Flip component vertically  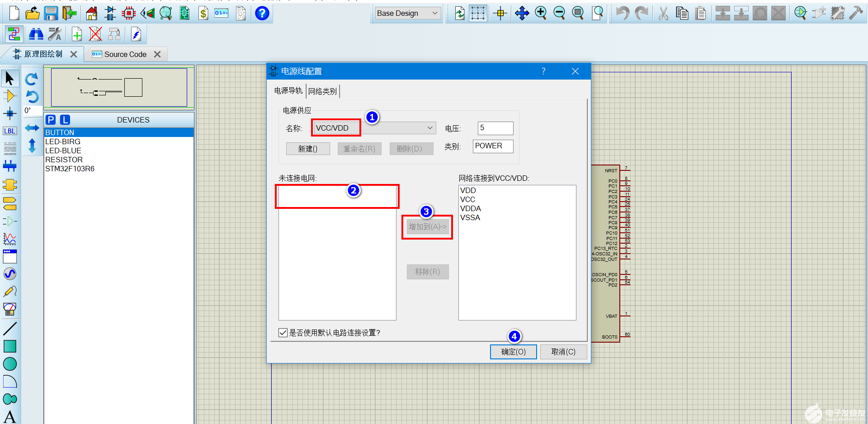click(32, 146)
